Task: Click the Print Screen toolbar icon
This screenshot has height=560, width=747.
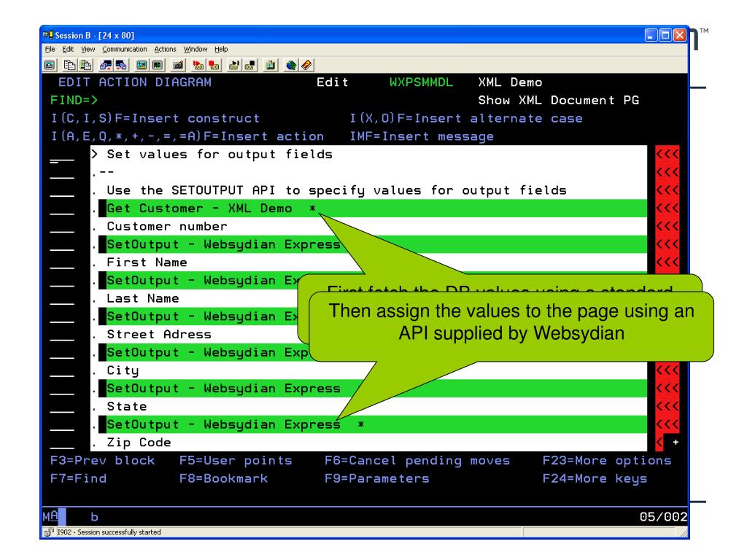Action: (x=50, y=65)
